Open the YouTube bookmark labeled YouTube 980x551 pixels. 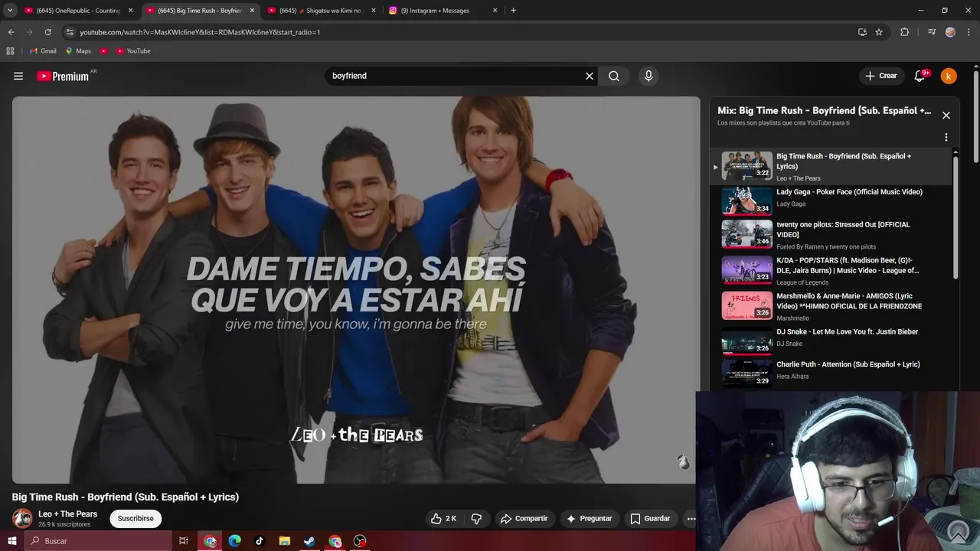(x=133, y=51)
